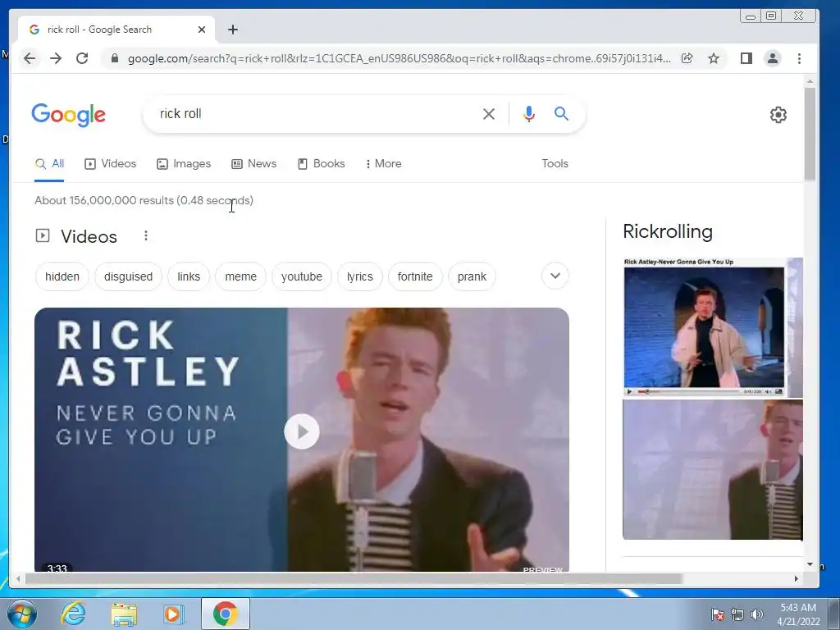Filter videos by youtube chip
The height and width of the screenshot is (630, 840).
click(302, 276)
